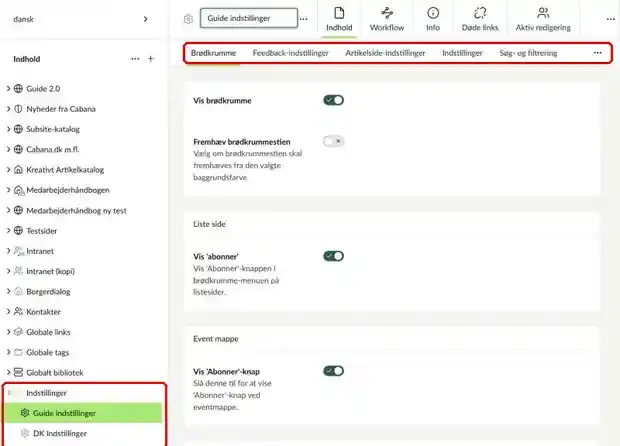Viewport: 620px width, 446px height.
Task: Expand the Intranet tree node
Action: pyautogui.click(x=8, y=251)
